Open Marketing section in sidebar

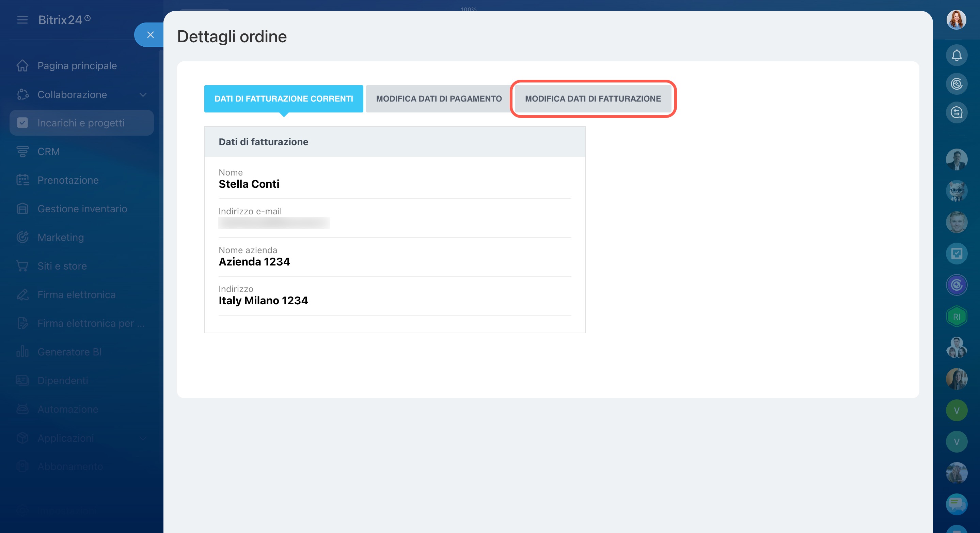click(61, 237)
